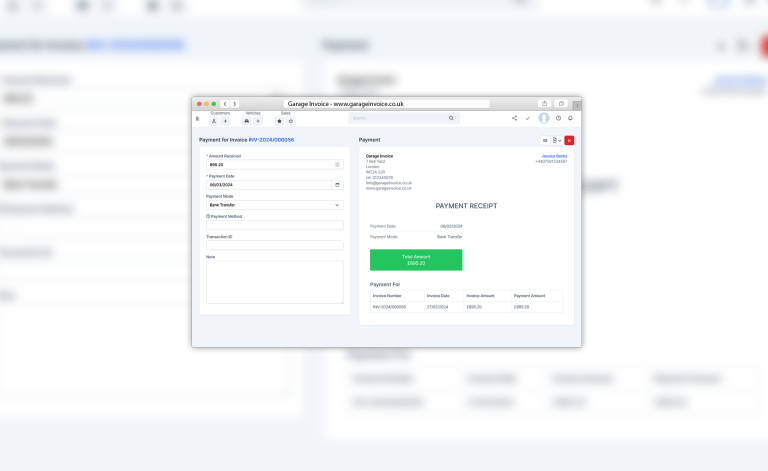
Task: Open the Customers list icon
Action: 214,121
